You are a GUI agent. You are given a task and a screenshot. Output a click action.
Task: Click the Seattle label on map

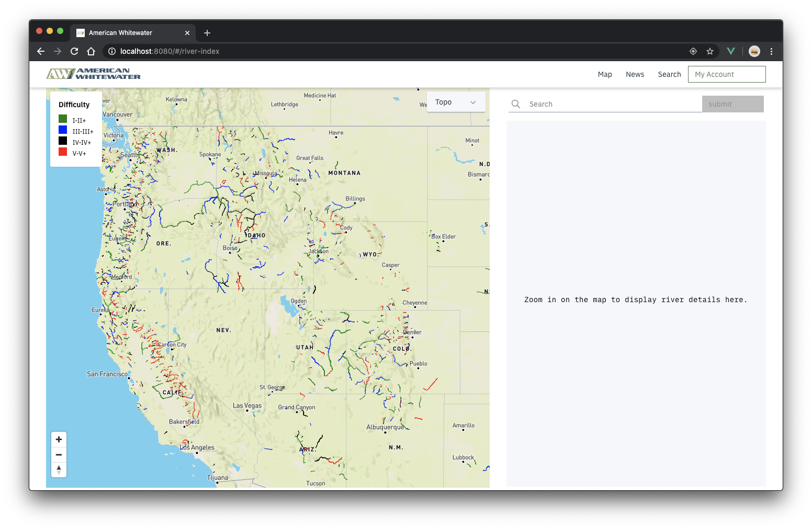click(130, 155)
